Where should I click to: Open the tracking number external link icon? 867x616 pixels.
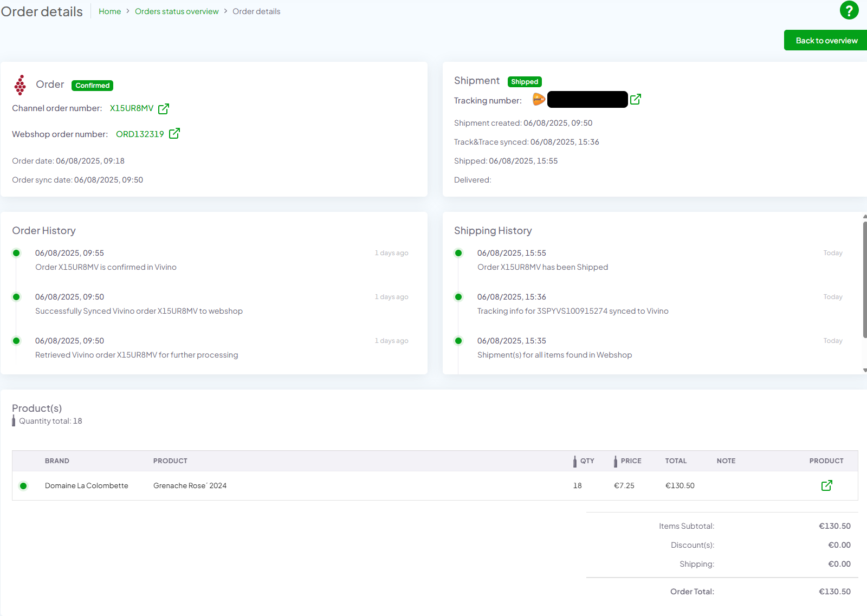[x=635, y=99]
